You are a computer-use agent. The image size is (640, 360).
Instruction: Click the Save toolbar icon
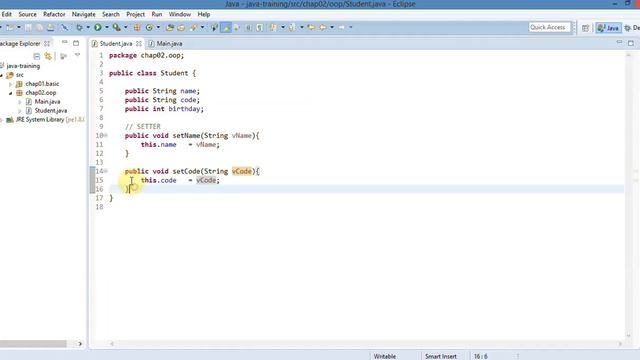[x=28, y=27]
